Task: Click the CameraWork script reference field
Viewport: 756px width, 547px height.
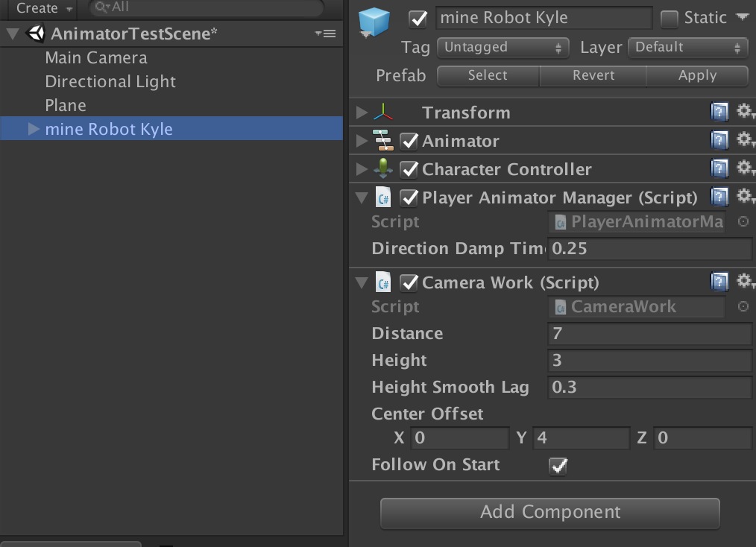Action: [637, 306]
